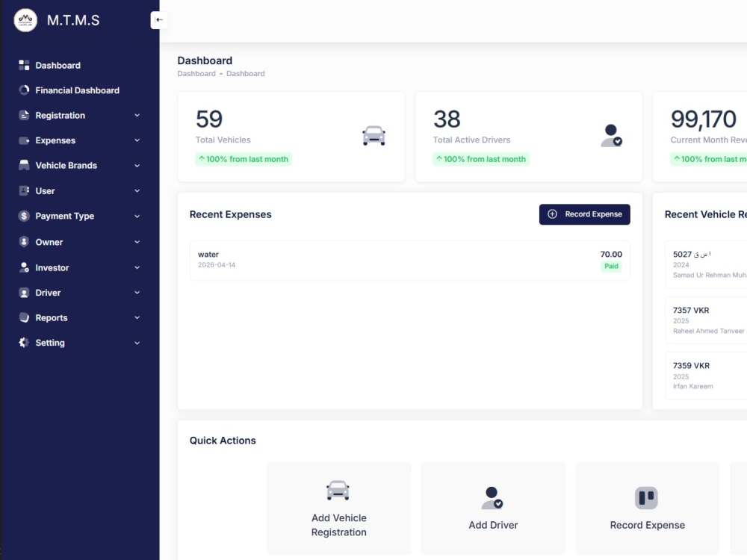
Task: Open the 5027 vehicle entry
Action: tap(706, 264)
